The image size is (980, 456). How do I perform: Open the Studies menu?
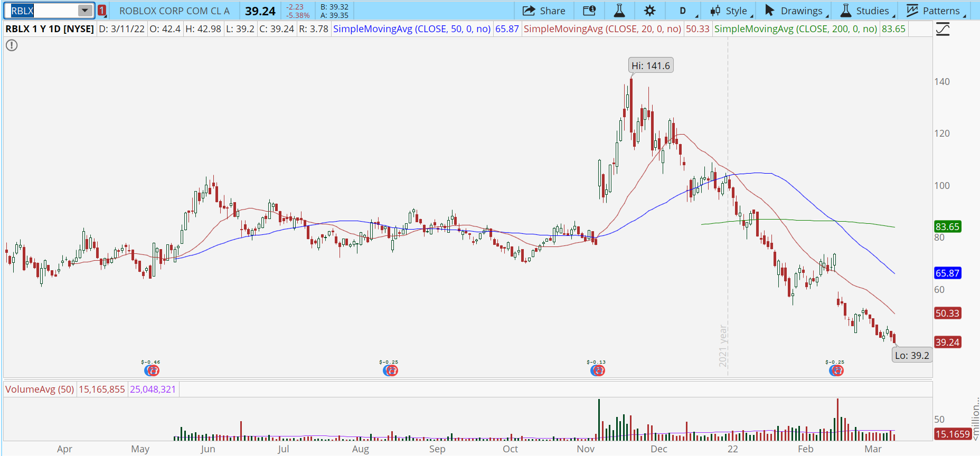point(865,11)
